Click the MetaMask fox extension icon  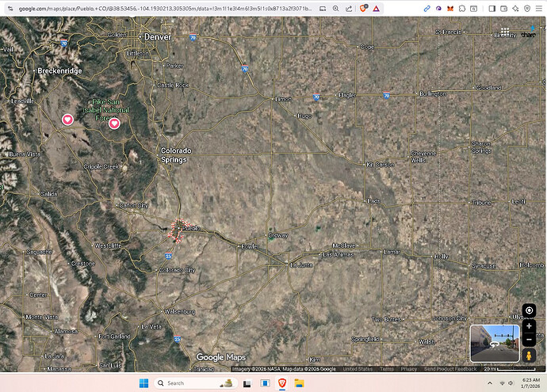click(x=450, y=8)
